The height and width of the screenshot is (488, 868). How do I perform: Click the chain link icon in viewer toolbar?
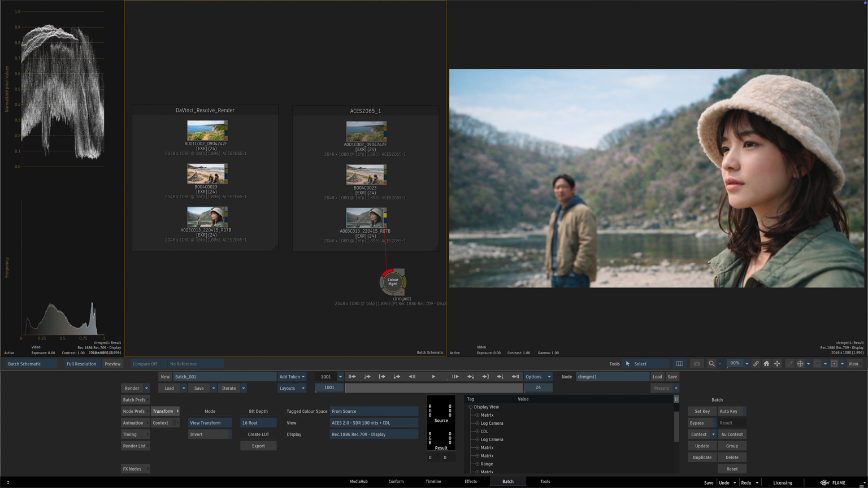click(x=756, y=364)
